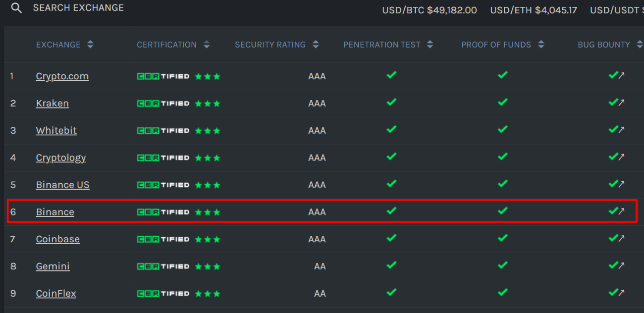Click the search magnifier icon
The image size is (644, 313).
[16, 8]
